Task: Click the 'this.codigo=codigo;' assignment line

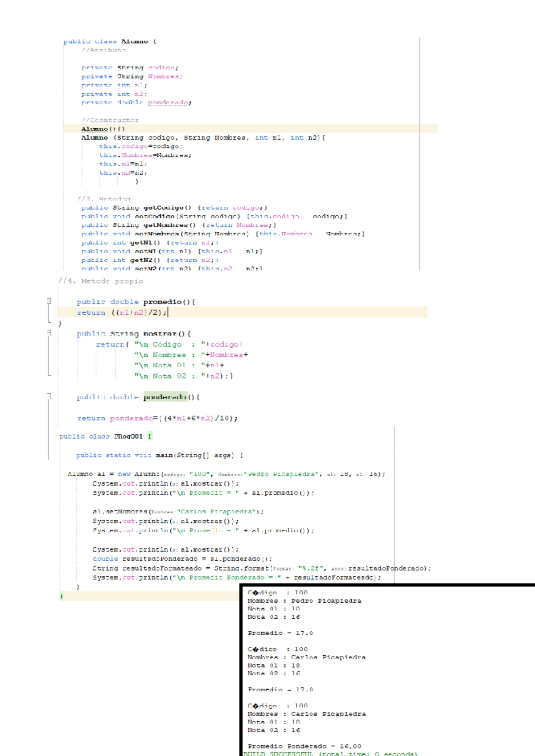Action: tap(141, 146)
